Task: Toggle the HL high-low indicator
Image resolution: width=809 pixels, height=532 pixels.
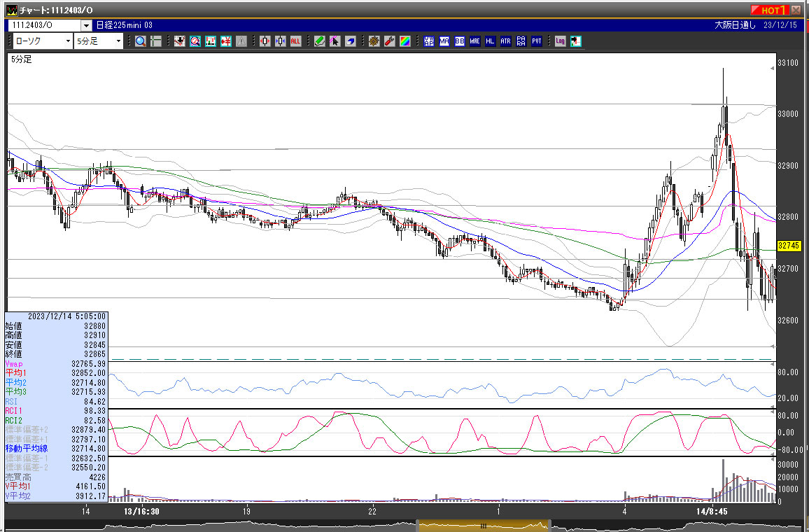Action: point(490,41)
